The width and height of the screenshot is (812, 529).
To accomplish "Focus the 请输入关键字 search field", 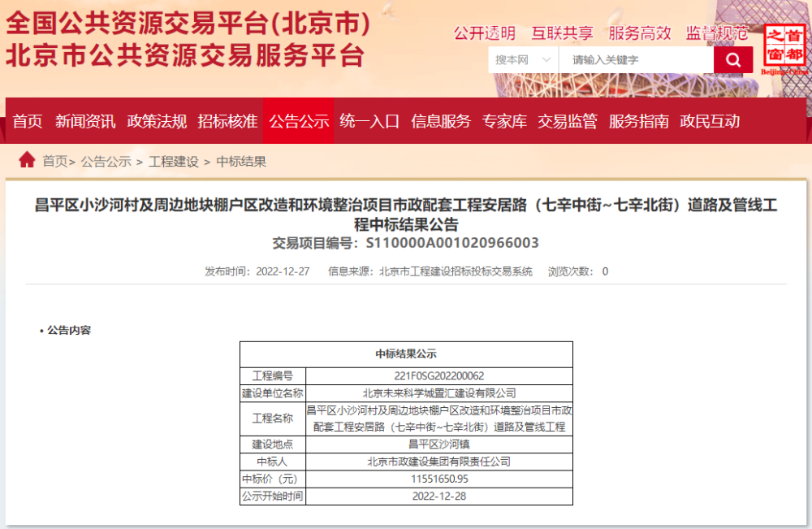I will 637,60.
